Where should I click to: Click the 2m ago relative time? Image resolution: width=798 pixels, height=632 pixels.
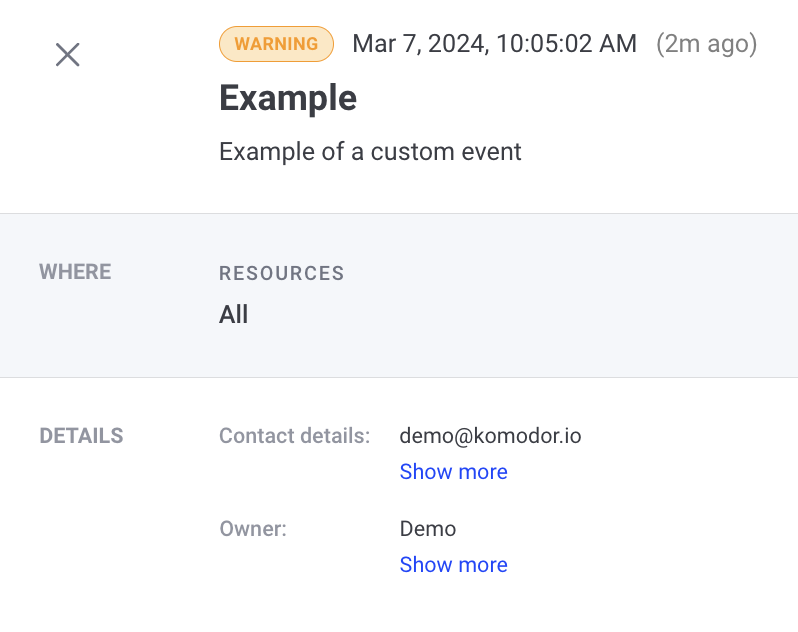(706, 44)
